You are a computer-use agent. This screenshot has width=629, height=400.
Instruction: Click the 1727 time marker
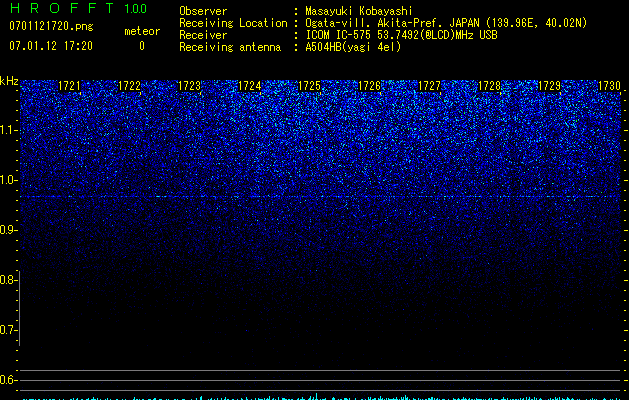pos(429,86)
